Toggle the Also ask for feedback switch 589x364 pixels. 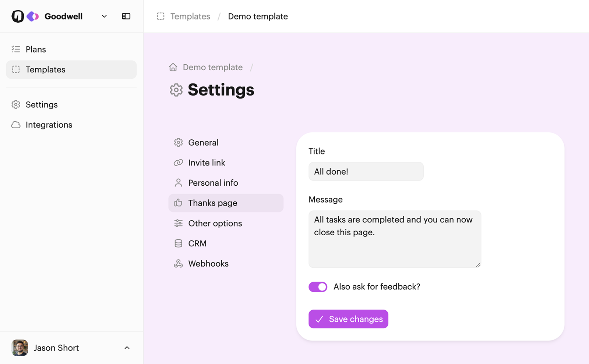318,287
